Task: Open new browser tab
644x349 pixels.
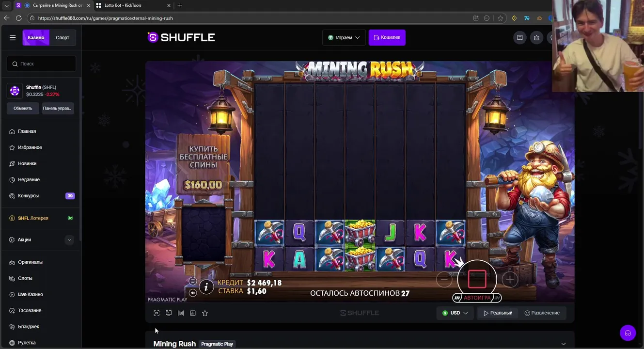Action: pos(180,5)
